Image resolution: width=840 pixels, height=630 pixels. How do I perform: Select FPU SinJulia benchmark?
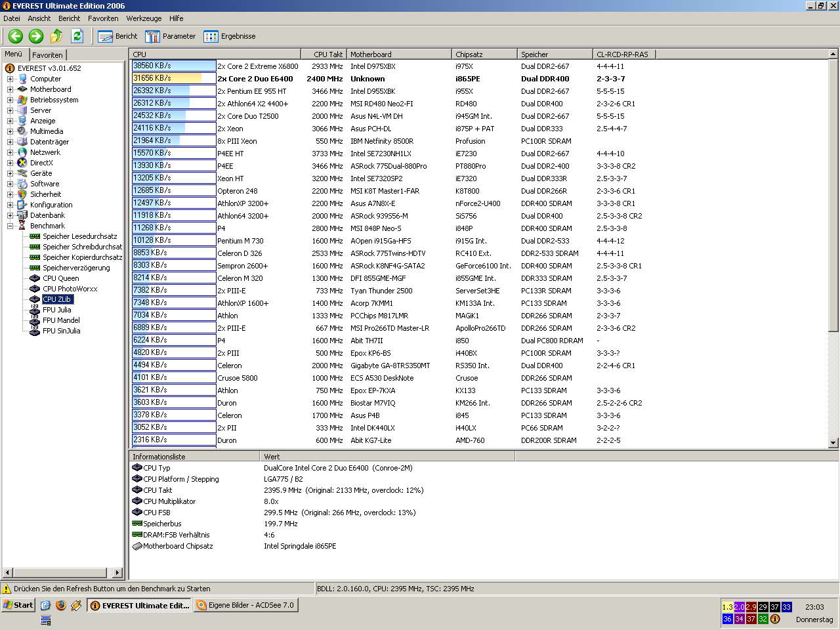click(61, 331)
